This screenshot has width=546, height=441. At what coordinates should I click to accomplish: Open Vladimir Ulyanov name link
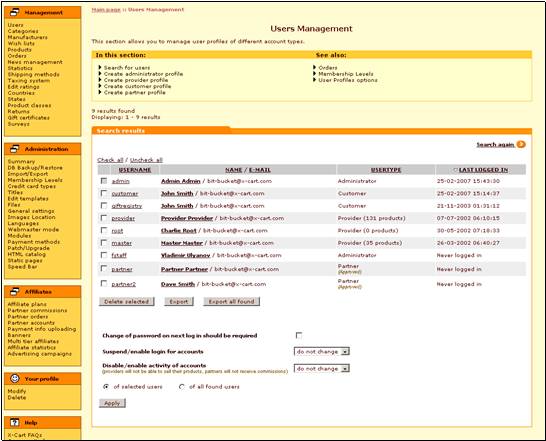[x=186, y=255]
